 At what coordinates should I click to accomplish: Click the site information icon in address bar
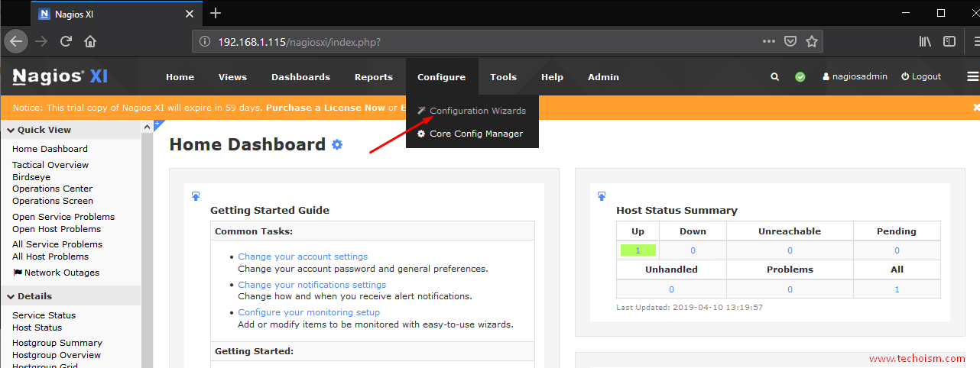(x=204, y=42)
